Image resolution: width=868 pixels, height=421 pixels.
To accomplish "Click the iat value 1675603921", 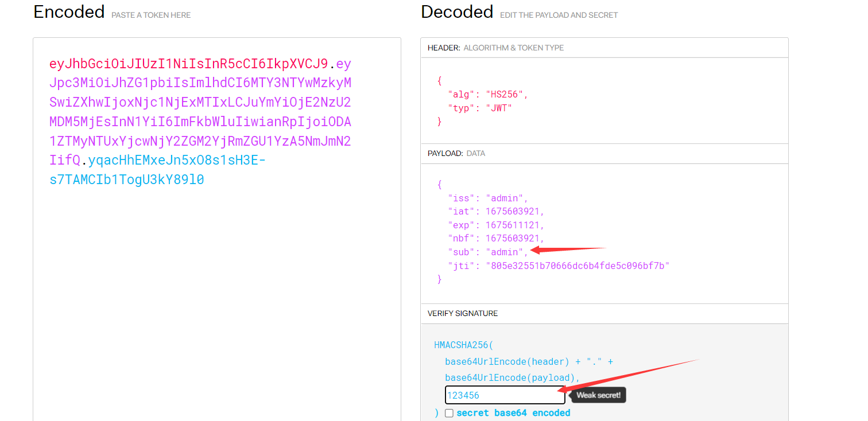I will 514,212.
